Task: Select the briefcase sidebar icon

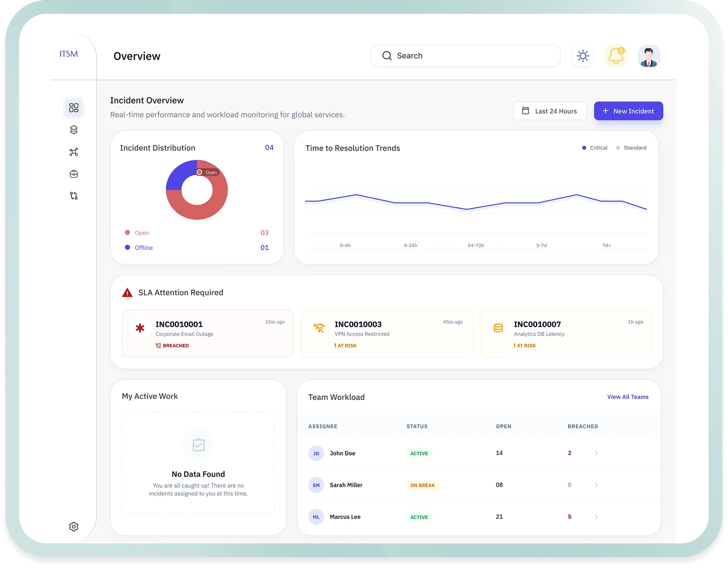Action: coord(74,174)
